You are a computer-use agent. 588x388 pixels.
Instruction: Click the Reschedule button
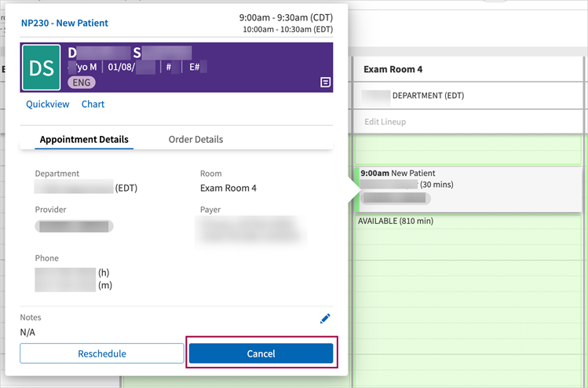tap(102, 353)
